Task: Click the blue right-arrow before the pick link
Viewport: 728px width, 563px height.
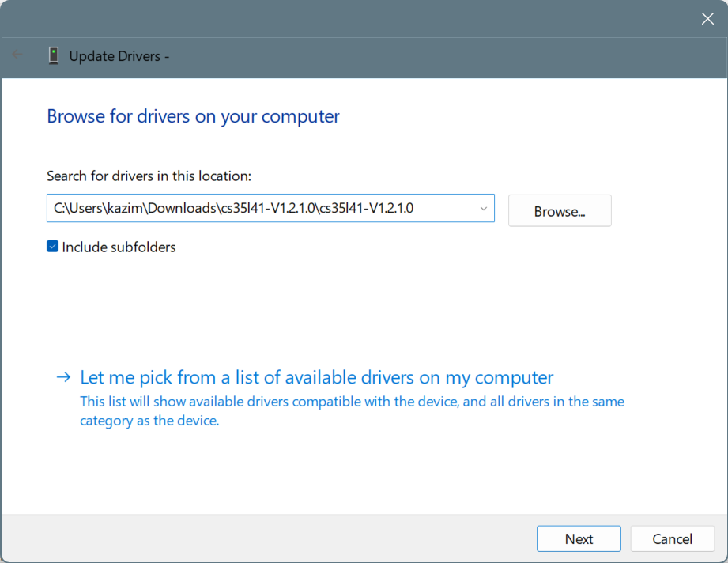Action: point(63,377)
